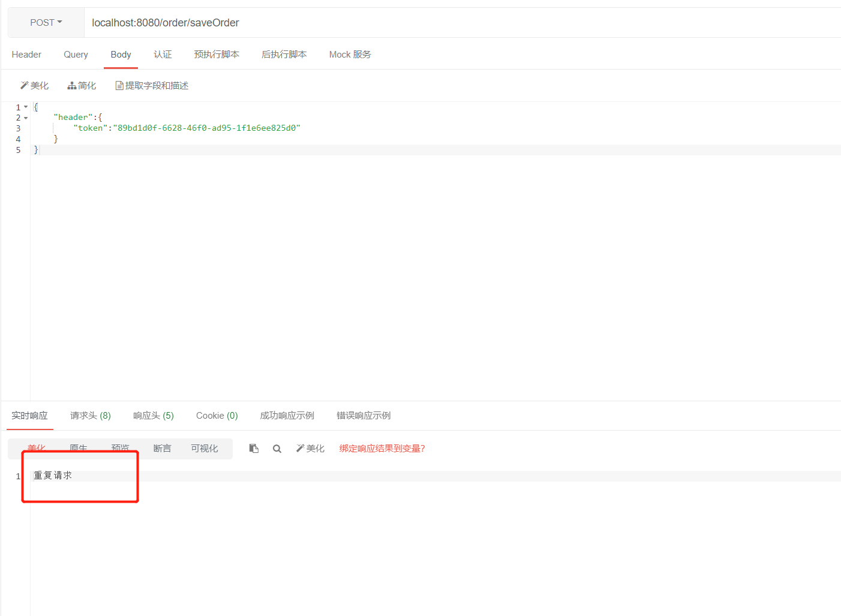Switch response view to 可视化
841x616 pixels.
tap(205, 449)
